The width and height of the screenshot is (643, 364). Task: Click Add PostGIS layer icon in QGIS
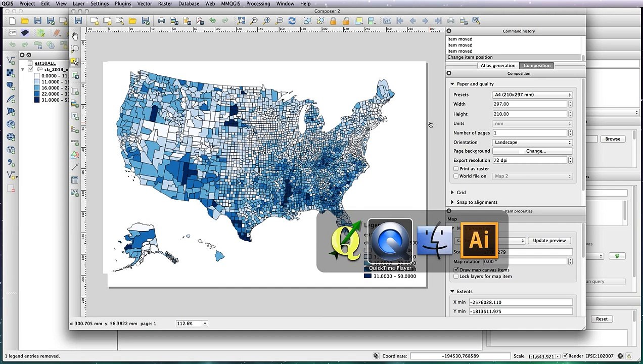pyautogui.click(x=11, y=86)
